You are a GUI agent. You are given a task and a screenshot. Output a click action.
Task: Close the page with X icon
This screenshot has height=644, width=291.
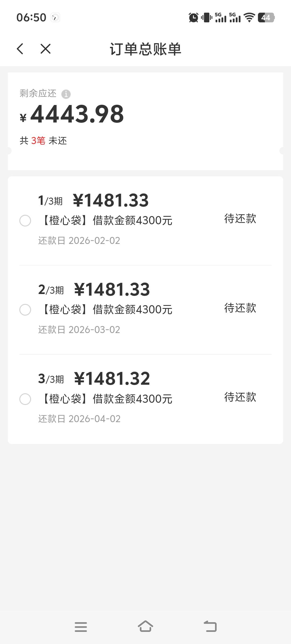(45, 49)
